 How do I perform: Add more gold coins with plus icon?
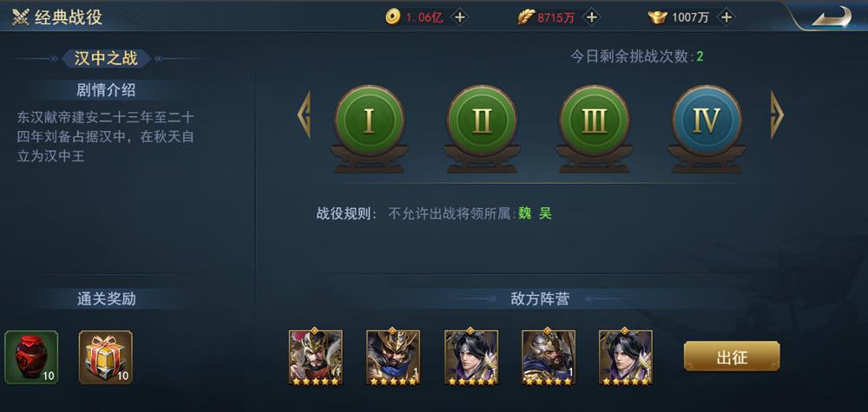click(459, 17)
